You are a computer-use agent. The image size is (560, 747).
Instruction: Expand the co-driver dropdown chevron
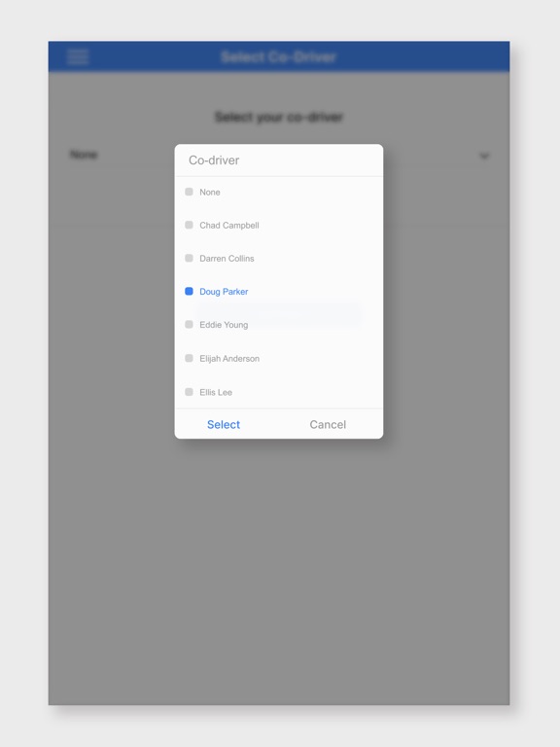(x=484, y=156)
